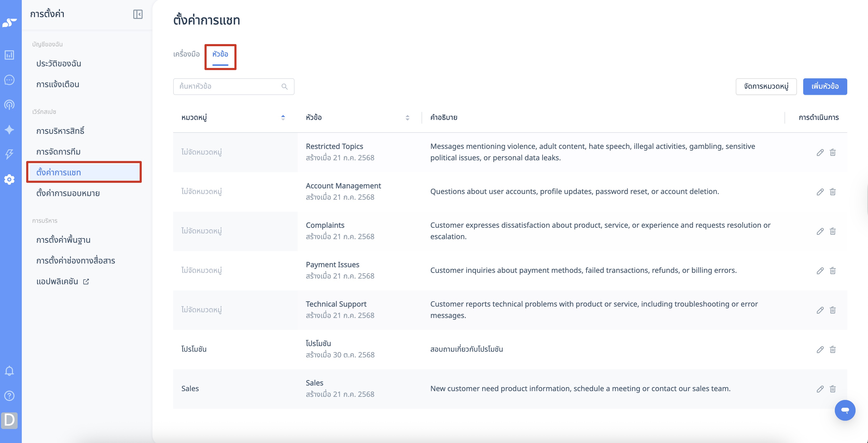Click the Restricted Topics title text
Viewport: 868px width, 443px height.
click(x=334, y=146)
